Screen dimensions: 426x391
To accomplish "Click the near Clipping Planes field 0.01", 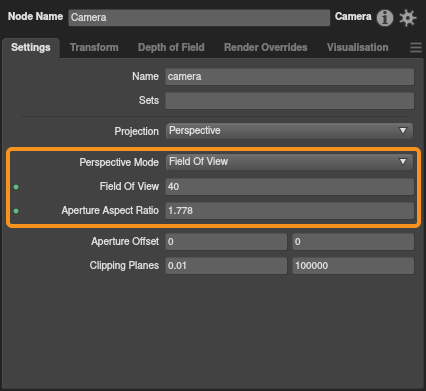I will click(x=226, y=266).
